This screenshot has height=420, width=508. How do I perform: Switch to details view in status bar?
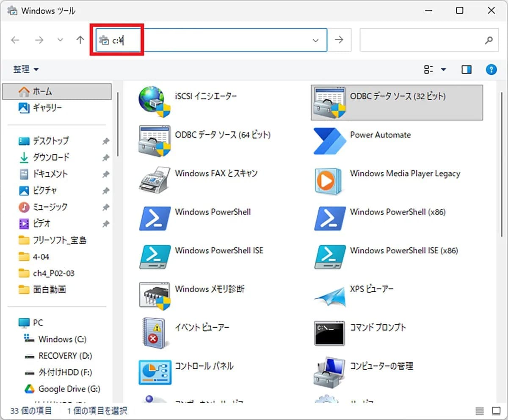[x=480, y=410]
